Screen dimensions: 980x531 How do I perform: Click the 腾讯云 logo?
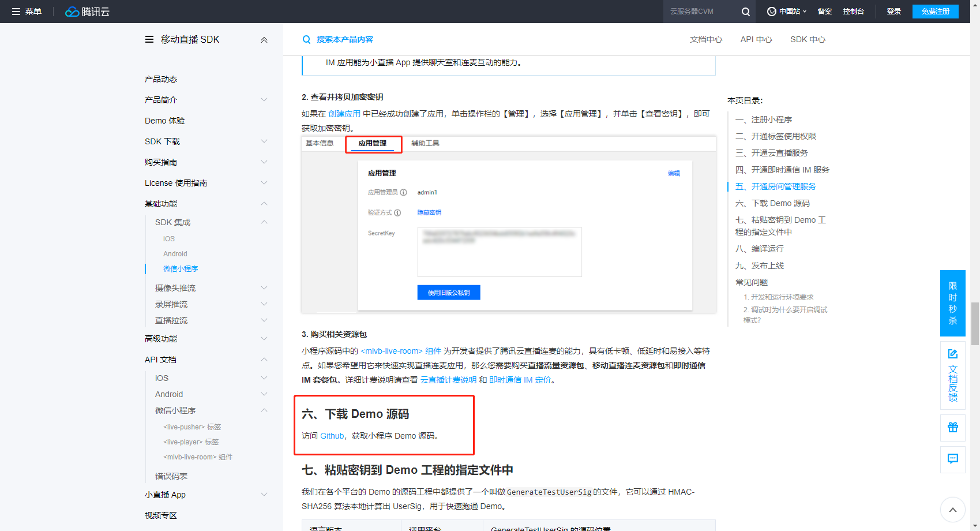[87, 12]
